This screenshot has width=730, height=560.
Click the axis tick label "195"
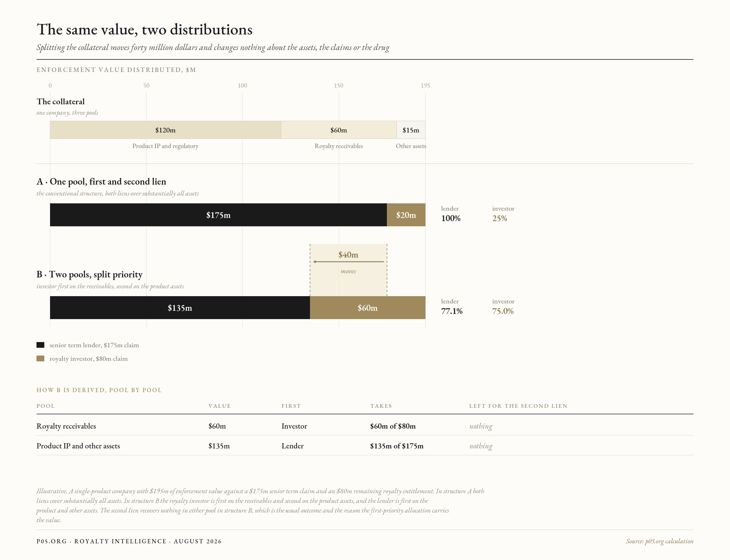point(425,85)
